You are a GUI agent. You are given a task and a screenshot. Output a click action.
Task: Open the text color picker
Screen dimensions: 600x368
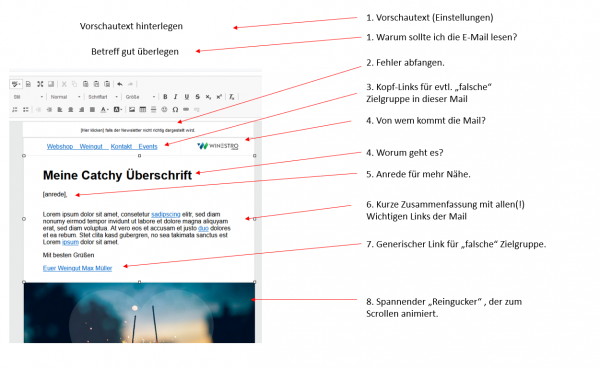point(104,109)
